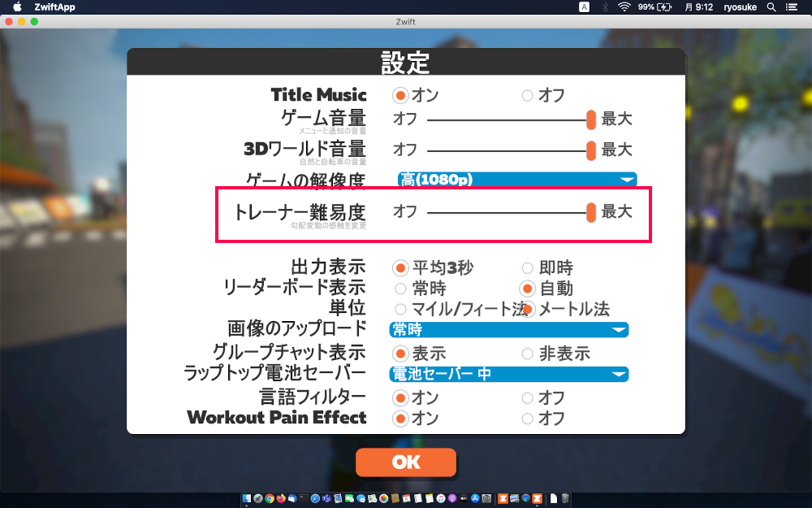Open Spotlight search magnifier in menu bar
This screenshot has height=508, width=812.
(771, 7)
